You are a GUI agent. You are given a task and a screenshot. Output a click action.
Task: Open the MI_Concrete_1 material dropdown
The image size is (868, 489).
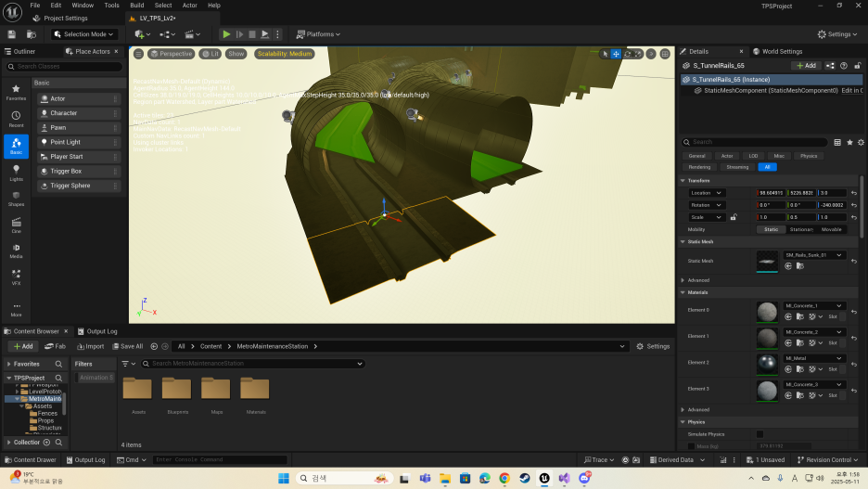pyautogui.click(x=813, y=305)
